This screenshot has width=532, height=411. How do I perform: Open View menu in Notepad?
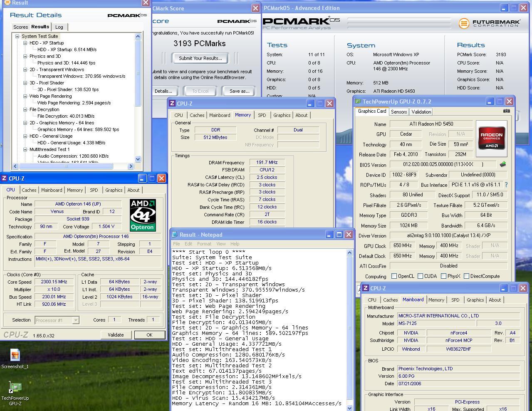coord(221,244)
